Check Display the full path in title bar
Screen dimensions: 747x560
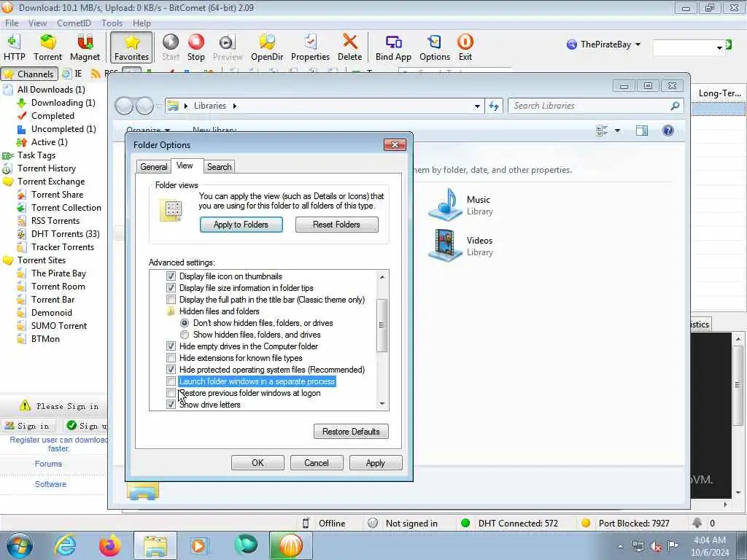coord(171,300)
